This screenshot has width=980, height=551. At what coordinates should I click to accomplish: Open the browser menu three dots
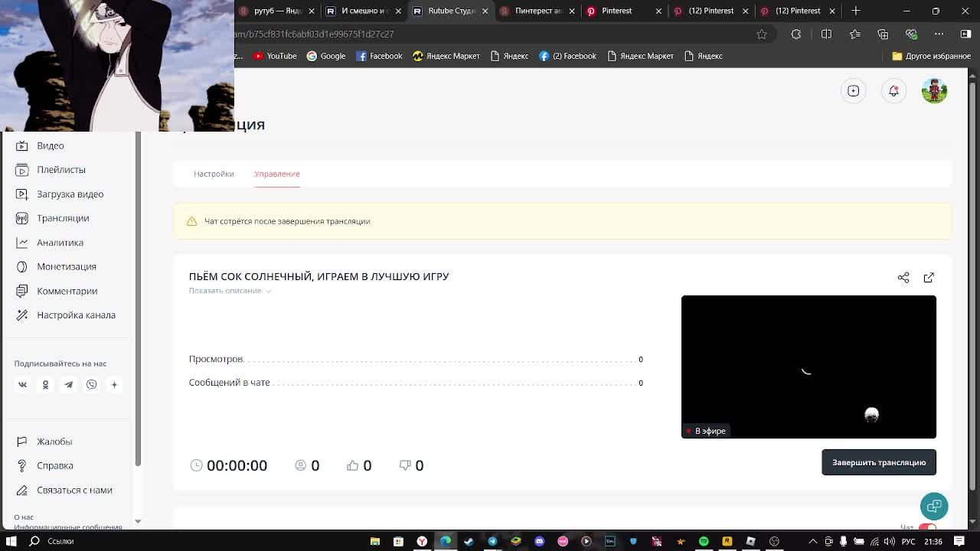pos(939,34)
